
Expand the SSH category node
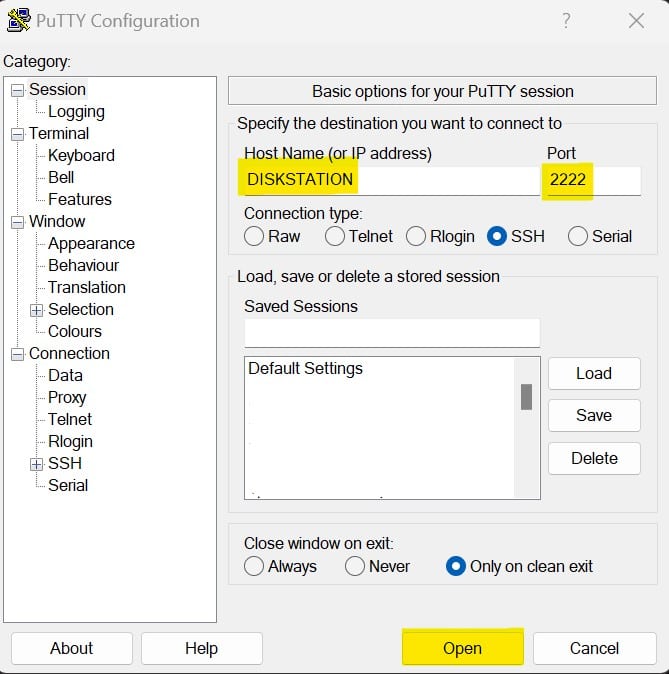[x=37, y=464]
